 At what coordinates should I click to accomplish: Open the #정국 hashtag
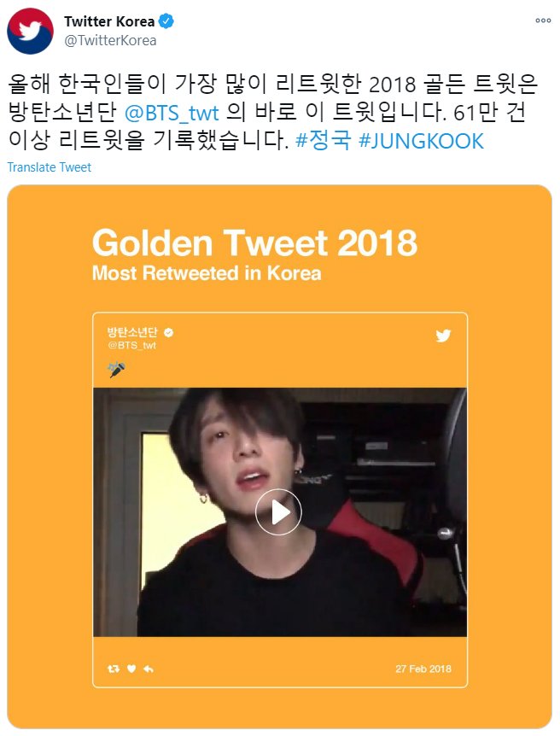coord(323,140)
